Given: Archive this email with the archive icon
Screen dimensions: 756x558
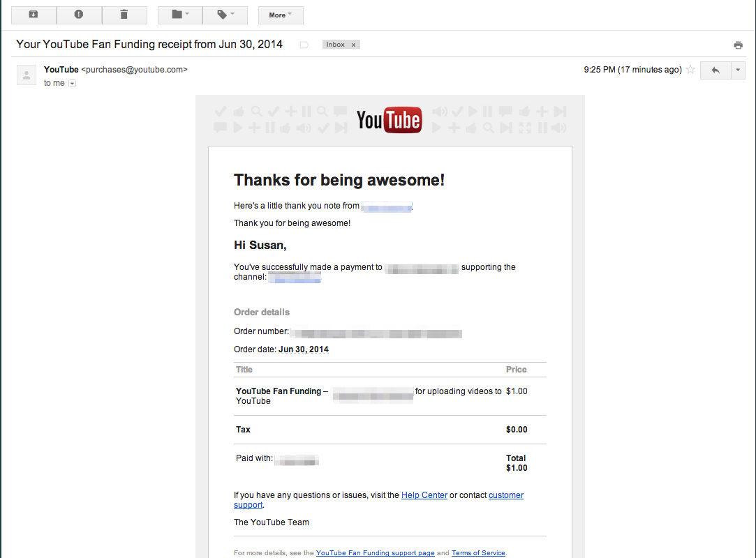Looking at the screenshot, I should click(x=34, y=15).
